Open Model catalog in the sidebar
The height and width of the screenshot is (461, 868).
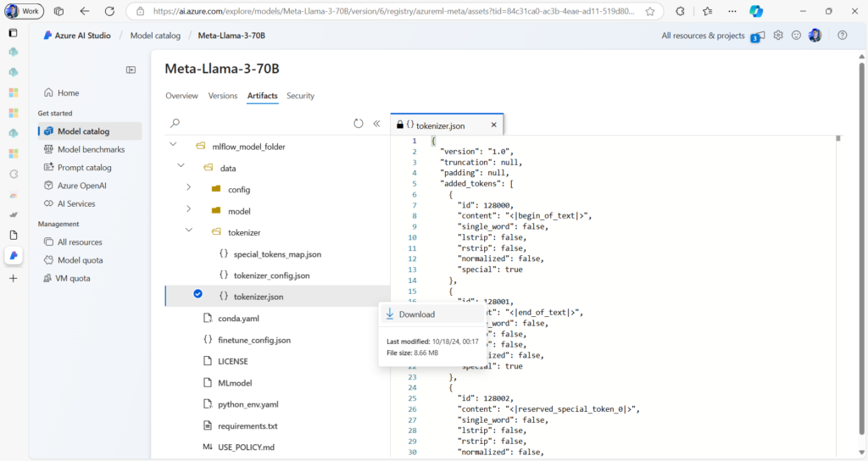[x=90, y=131]
